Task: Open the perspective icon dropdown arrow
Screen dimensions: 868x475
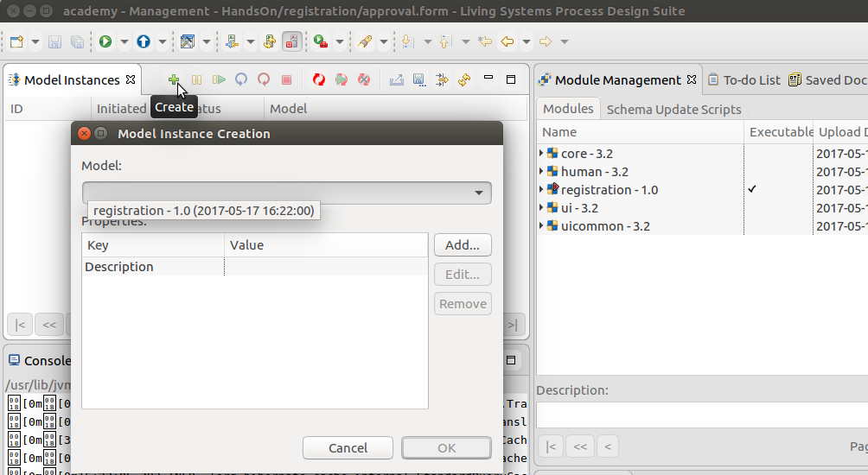Action: coord(207,42)
